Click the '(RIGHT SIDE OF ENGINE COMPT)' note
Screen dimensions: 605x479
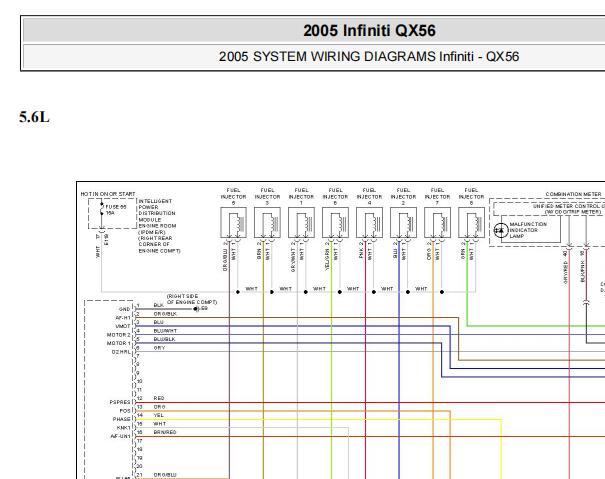[x=192, y=299]
